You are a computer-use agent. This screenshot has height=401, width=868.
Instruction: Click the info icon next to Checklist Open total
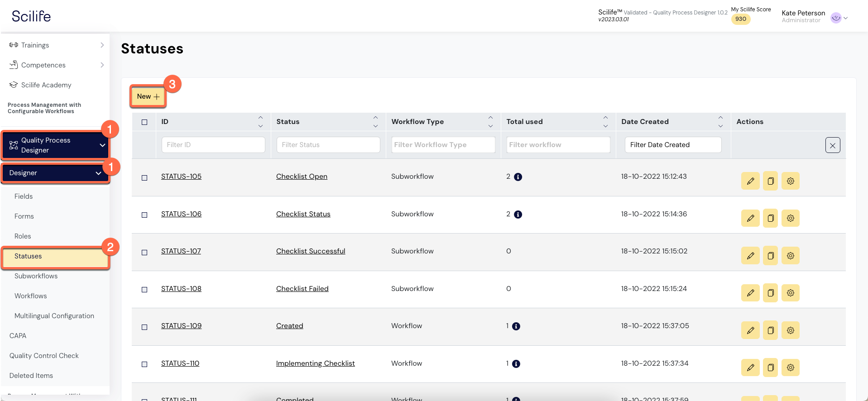[x=518, y=177]
